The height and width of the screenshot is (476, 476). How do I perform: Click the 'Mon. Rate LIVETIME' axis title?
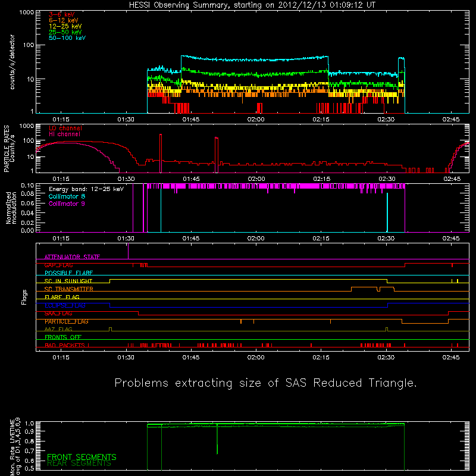[x=12, y=447]
